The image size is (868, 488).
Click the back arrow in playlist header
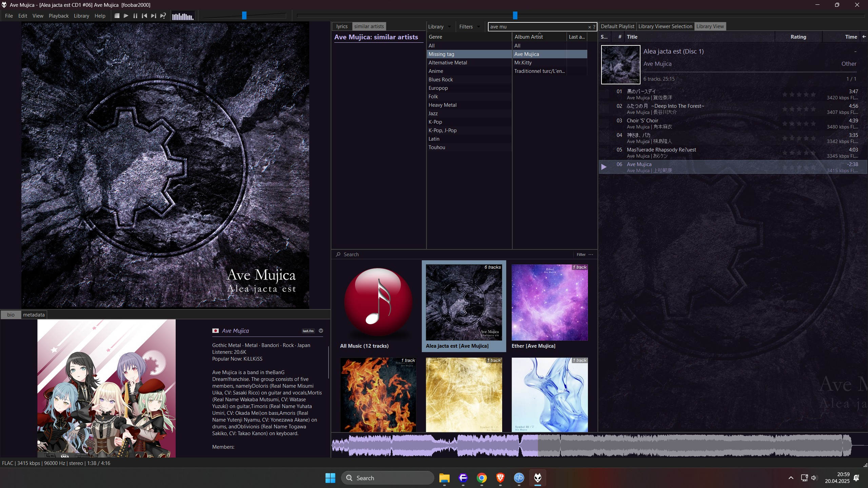(x=864, y=37)
